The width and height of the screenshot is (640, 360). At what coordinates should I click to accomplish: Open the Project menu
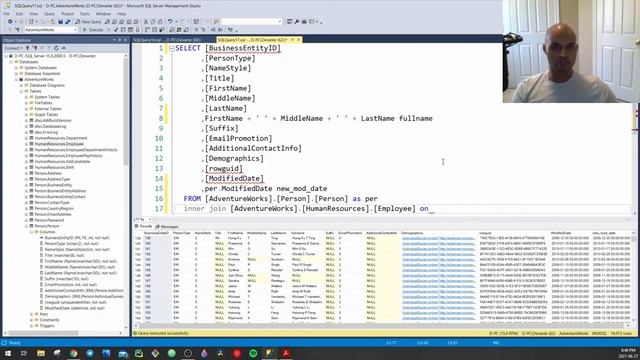[67, 14]
